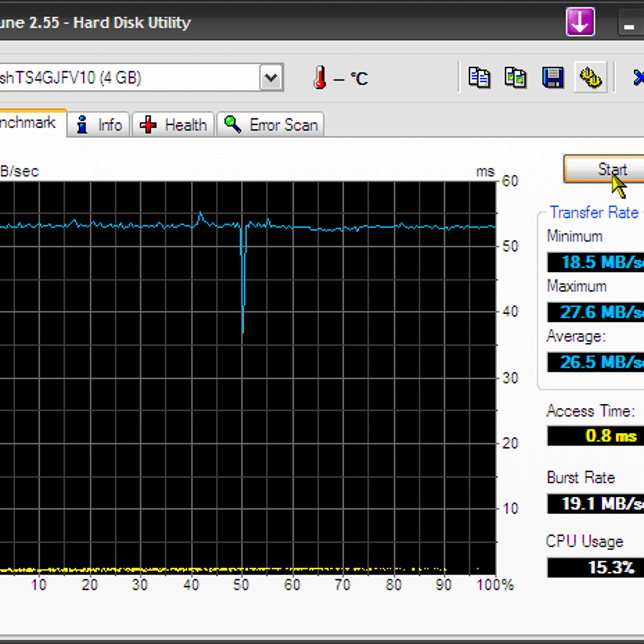This screenshot has width=644, height=644.
Task: Click the blue X exit icon
Action: click(638, 77)
